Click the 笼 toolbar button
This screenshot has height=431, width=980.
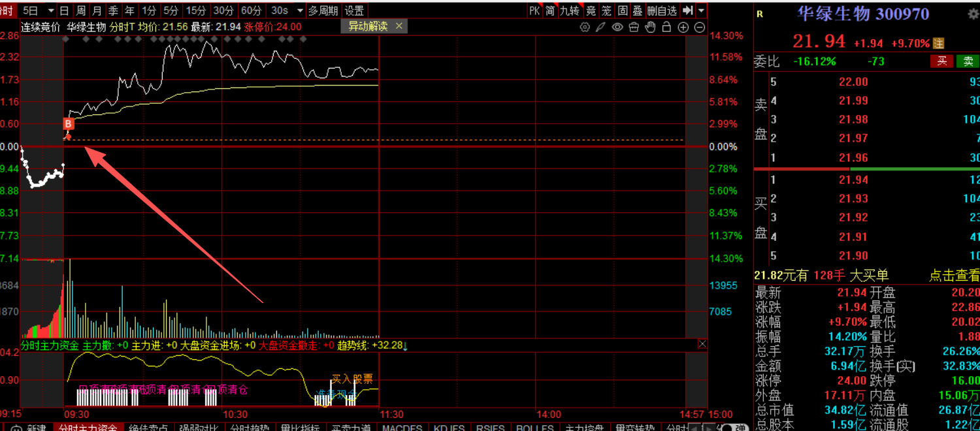point(606,10)
